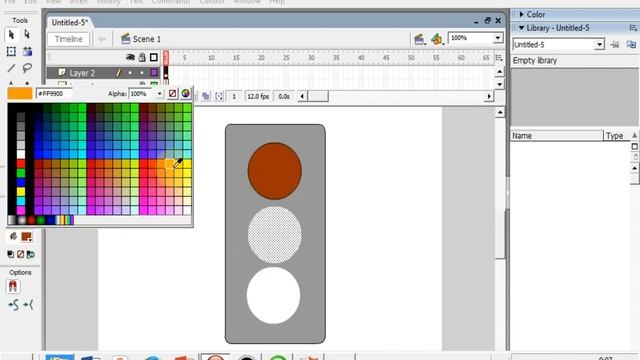Click the Edit Multiple Frames icon
This screenshot has height=360, width=640.
(x=206, y=96)
